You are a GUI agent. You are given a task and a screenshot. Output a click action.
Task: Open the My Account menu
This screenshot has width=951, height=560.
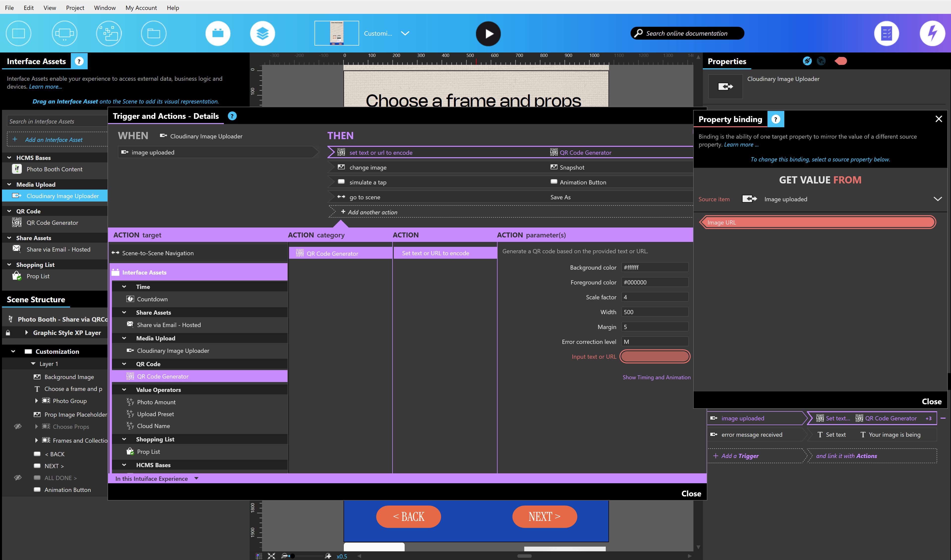coord(141,7)
